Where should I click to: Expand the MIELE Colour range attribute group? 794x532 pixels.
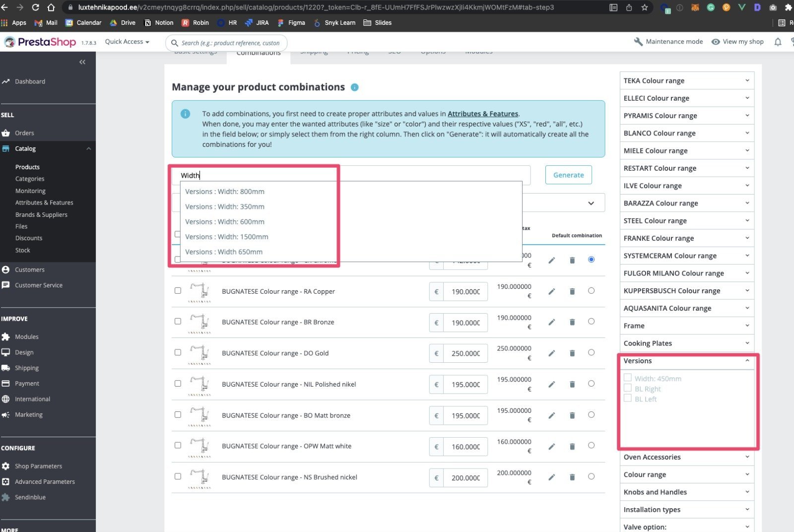point(687,150)
